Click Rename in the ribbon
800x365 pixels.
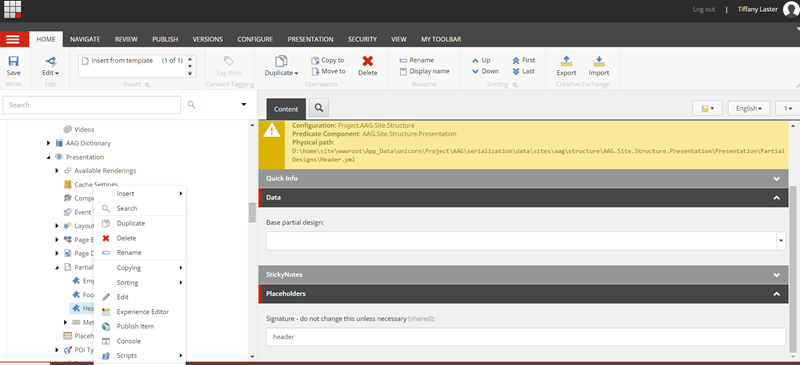coord(416,60)
